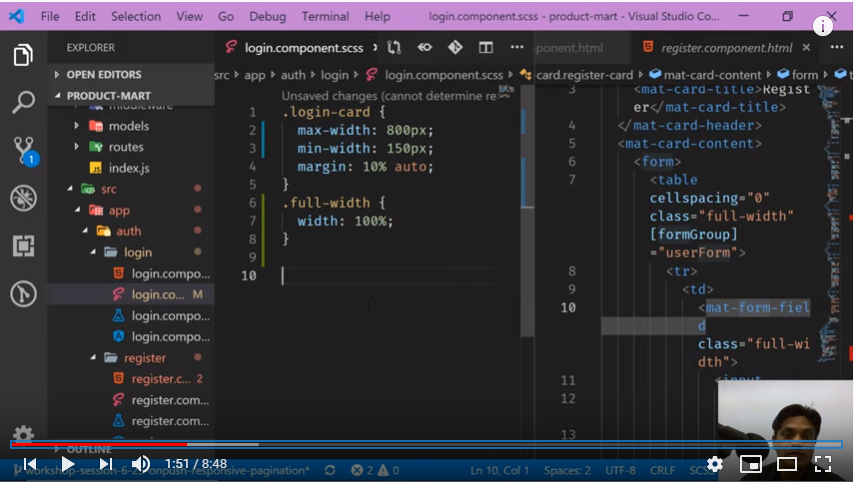Image resolution: width=854 pixels, height=482 pixels.
Task: Click the Explorer files icon
Action: coord(23,55)
